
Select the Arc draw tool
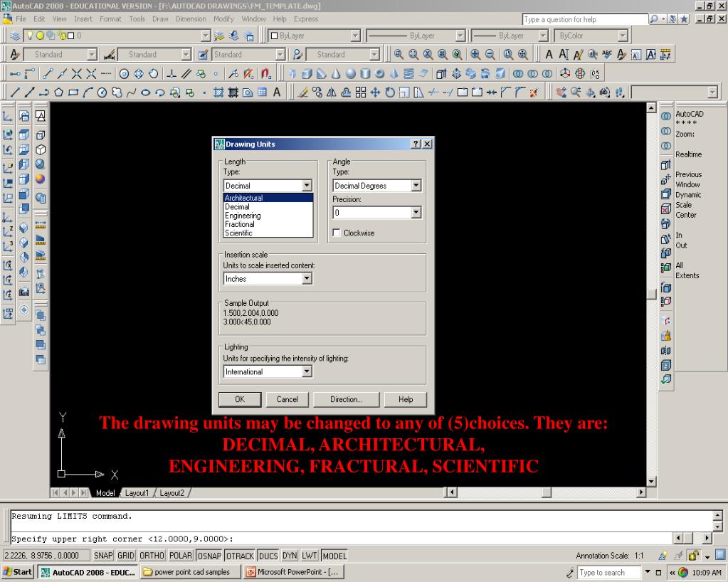(88, 92)
